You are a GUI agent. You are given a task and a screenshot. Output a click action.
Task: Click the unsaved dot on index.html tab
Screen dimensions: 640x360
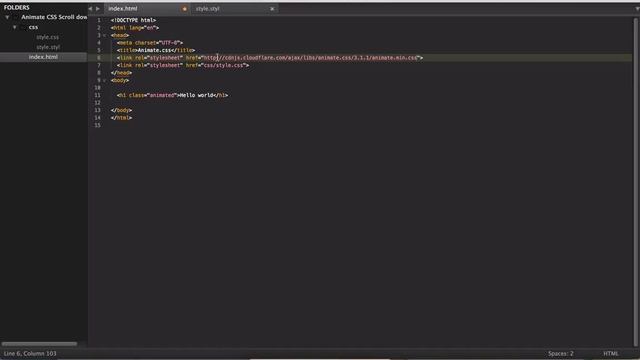click(184, 9)
